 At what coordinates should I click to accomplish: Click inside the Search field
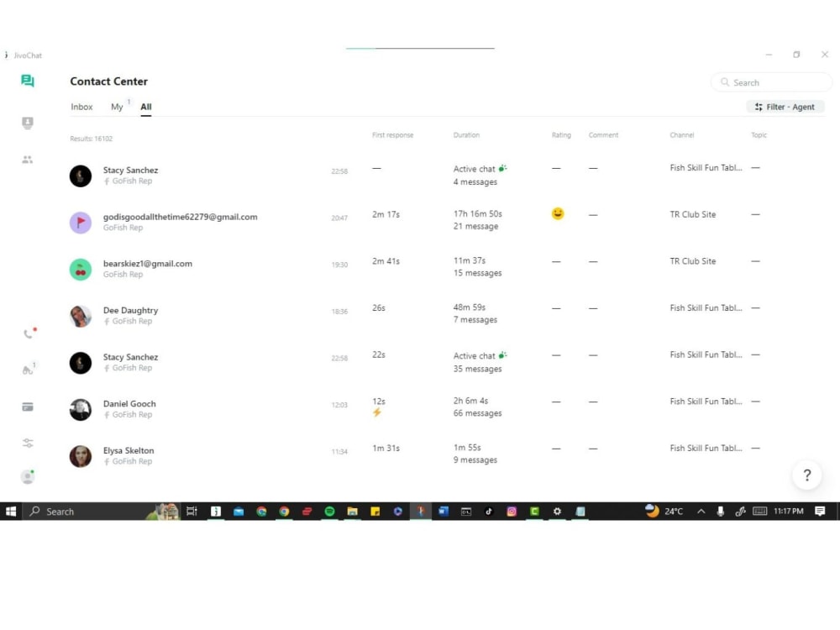point(769,81)
